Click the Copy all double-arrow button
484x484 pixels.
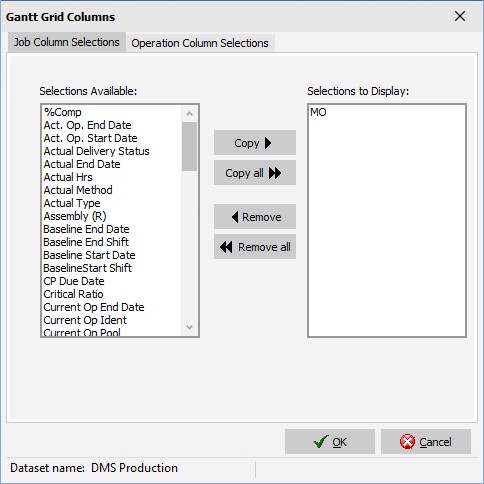(x=255, y=173)
